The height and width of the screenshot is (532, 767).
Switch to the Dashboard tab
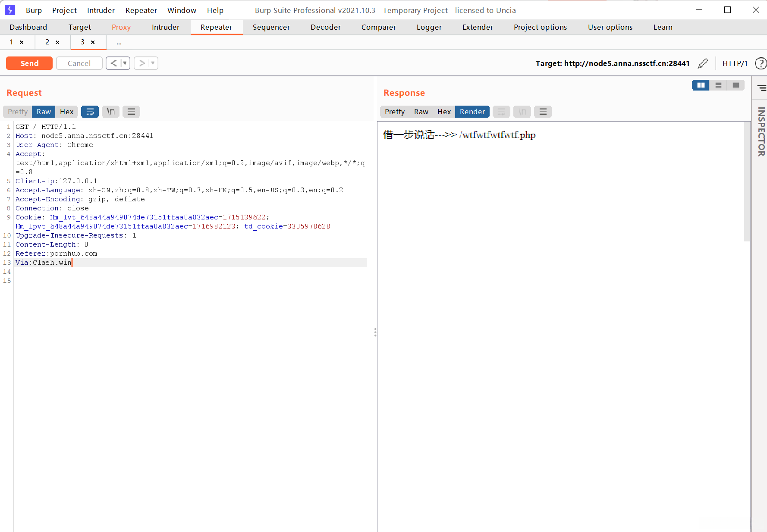(28, 27)
